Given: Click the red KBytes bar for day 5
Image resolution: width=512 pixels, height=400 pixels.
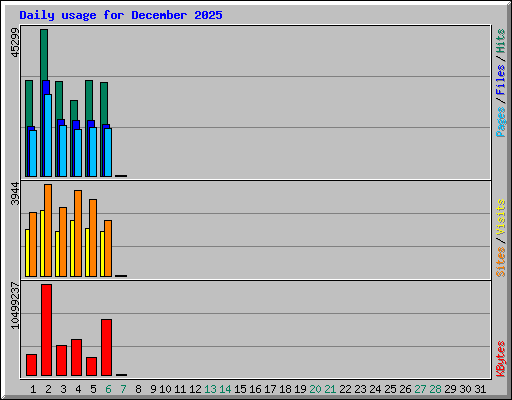Looking at the screenshot, I should [x=91, y=366].
